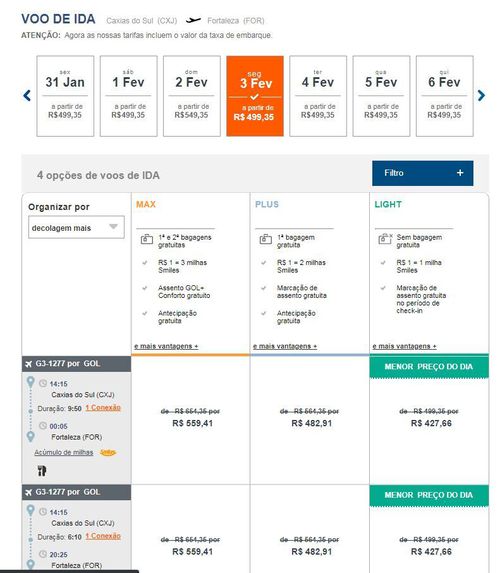Expand LIGHT 'e mais vantagens +' link
Image resolution: width=500 pixels, height=573 pixels.
pyautogui.click(x=404, y=346)
